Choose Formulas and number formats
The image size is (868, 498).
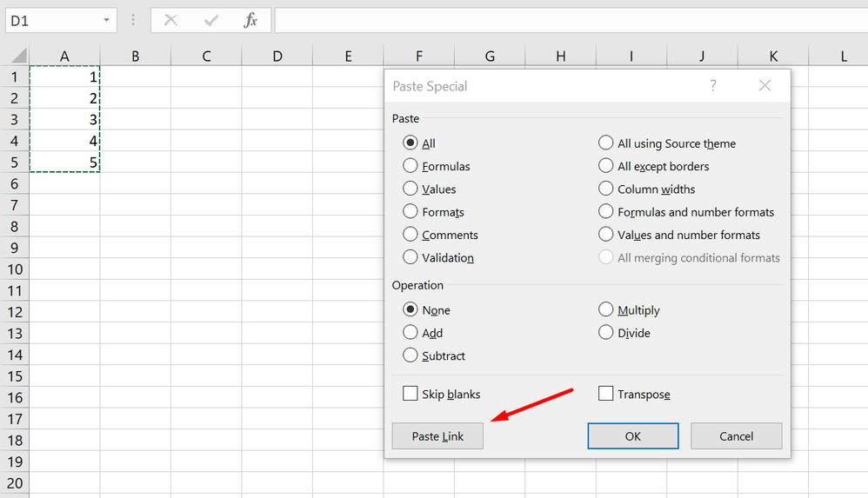coord(605,211)
